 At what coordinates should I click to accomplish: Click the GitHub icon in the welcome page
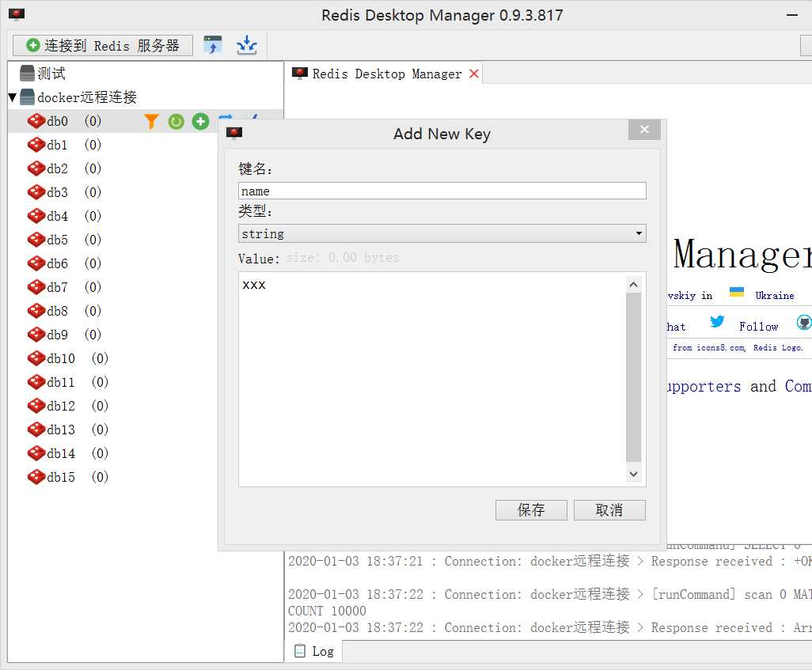804,323
